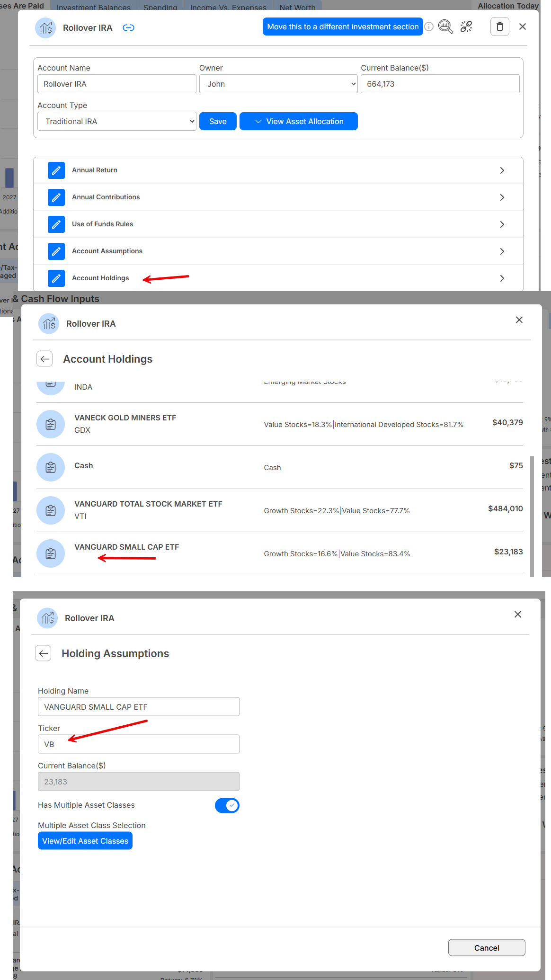Click the investment icon beside Rollover IRA above Holding Assumptions
Screen dimensions: 551x980
pos(47,618)
